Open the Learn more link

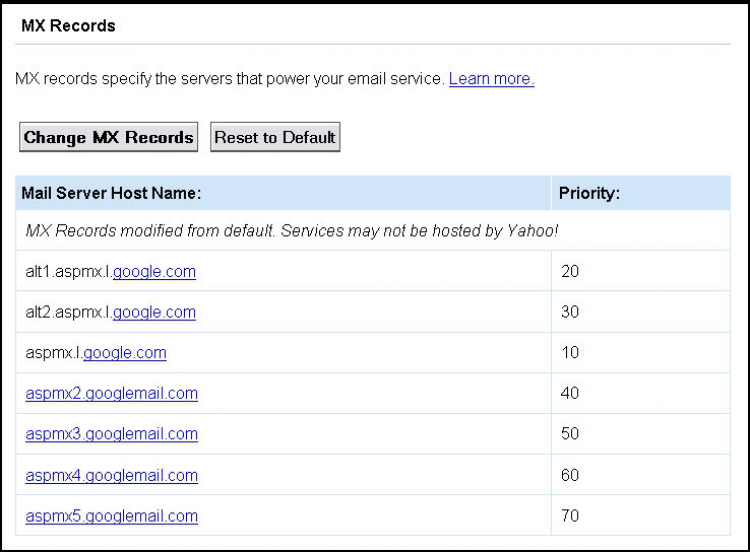(x=491, y=78)
